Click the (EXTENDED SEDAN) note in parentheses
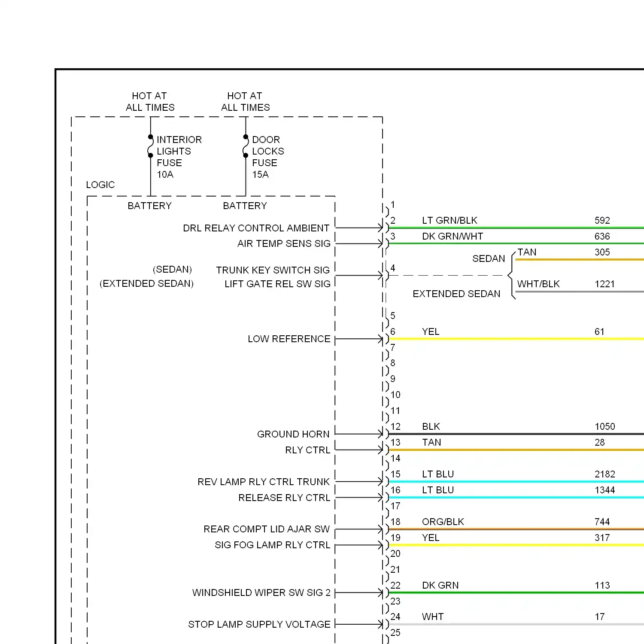The image size is (644, 644). tap(147, 283)
